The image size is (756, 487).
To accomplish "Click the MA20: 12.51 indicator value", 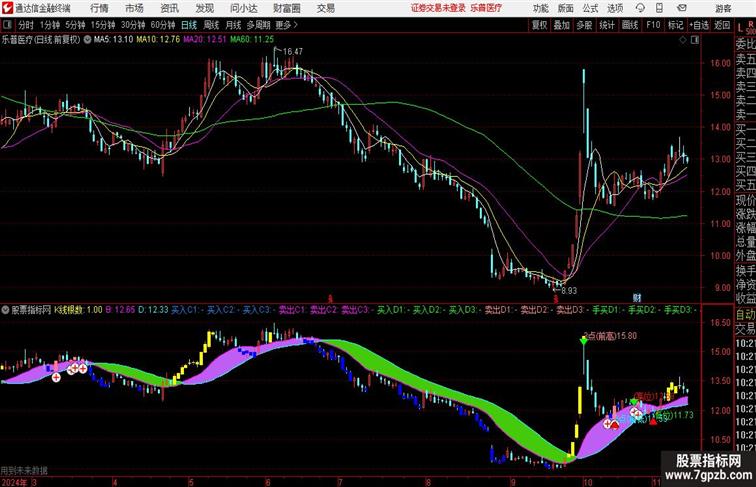I will (204, 40).
